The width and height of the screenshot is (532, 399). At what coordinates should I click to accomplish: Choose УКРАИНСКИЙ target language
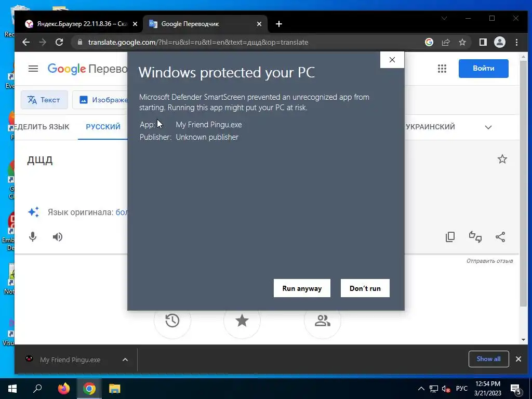[430, 127]
